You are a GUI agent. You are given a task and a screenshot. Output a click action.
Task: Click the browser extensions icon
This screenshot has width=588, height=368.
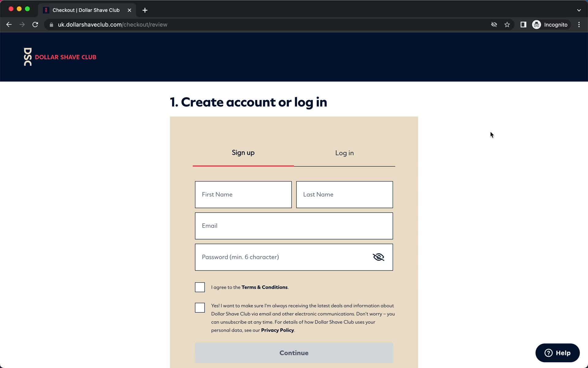click(523, 25)
